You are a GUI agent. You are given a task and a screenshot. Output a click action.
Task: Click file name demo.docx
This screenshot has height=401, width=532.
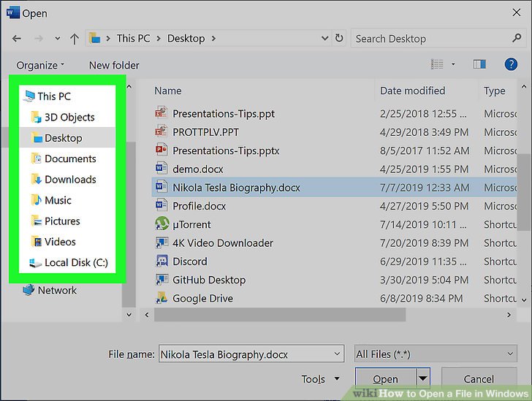coord(198,169)
